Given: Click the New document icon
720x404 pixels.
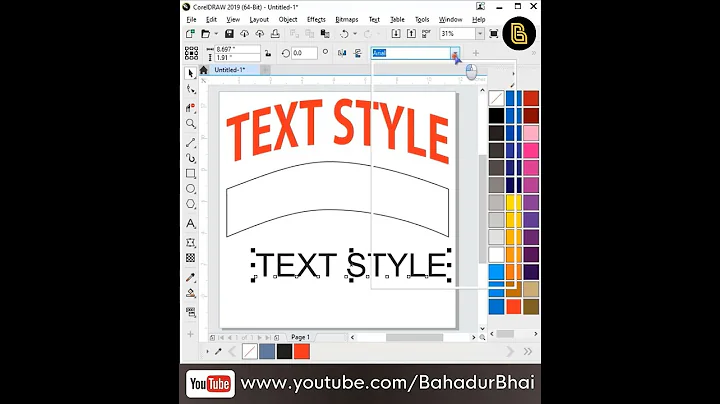Looking at the screenshot, I should [190, 34].
